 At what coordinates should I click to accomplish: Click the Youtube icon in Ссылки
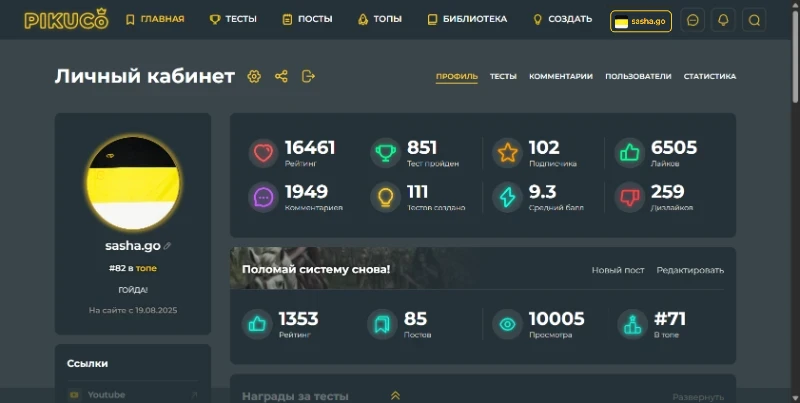coord(74,395)
